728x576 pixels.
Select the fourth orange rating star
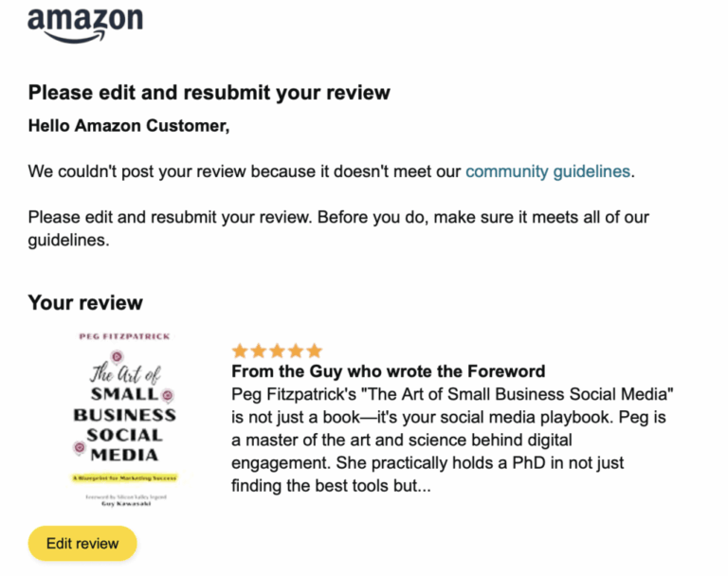[x=296, y=351]
